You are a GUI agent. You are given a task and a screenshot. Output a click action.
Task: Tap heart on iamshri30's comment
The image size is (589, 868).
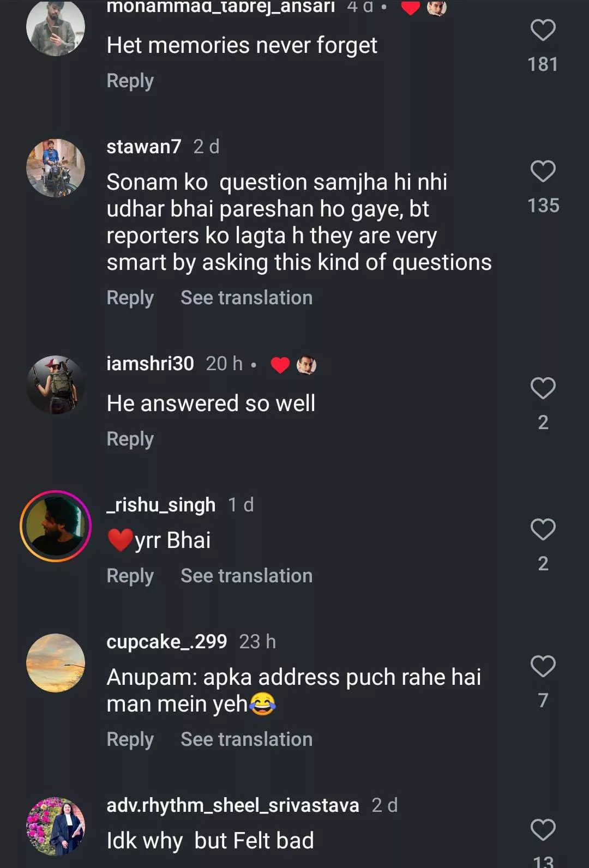point(543,388)
